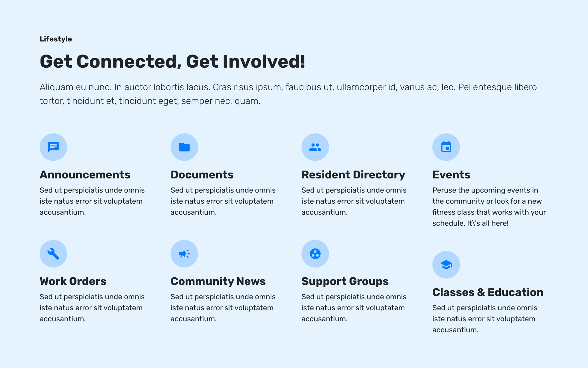Open the Events heading

[x=451, y=175]
